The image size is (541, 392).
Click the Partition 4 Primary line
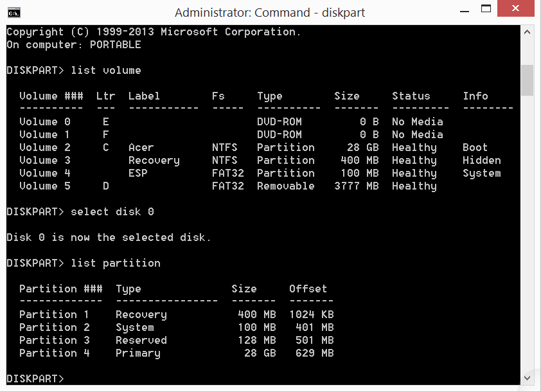(129, 353)
